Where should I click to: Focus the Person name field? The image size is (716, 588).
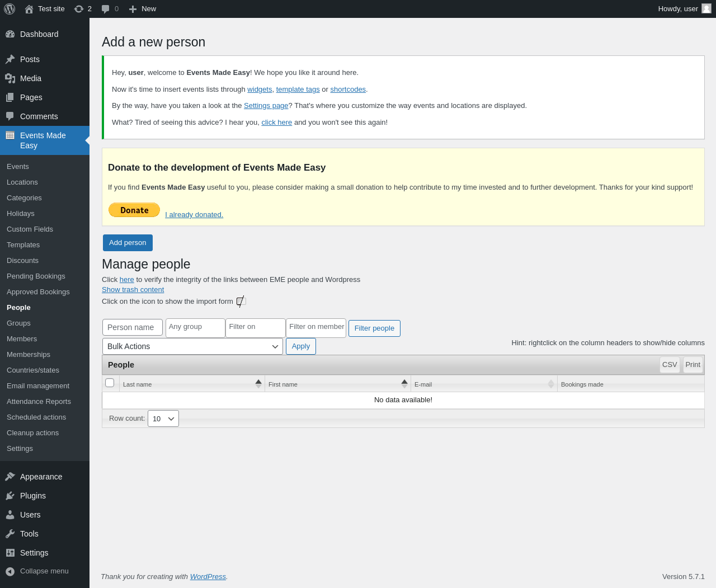coord(133,327)
